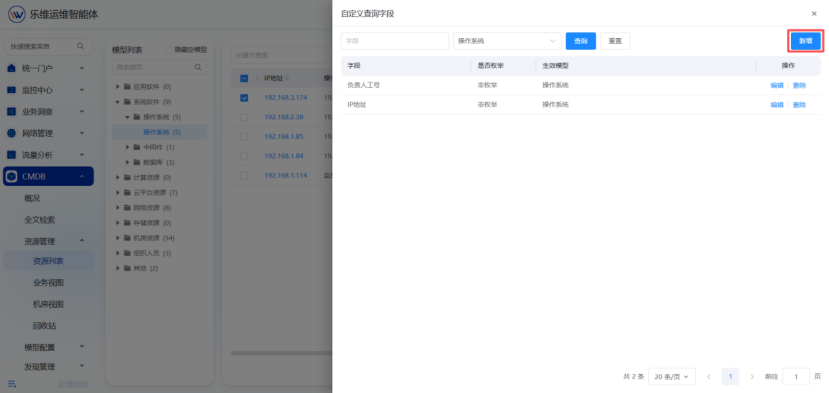Click the 网络管理 globe icon
The image size is (829, 393).
tap(12, 133)
